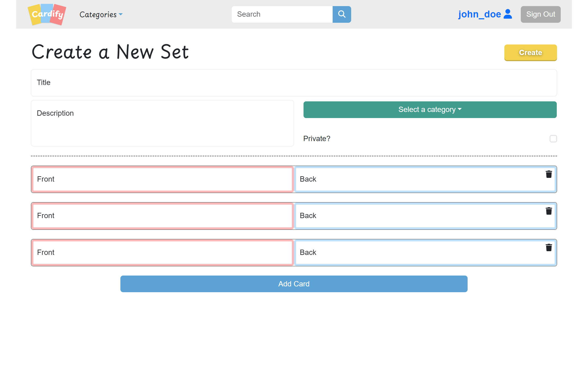The width and height of the screenshot is (588, 392).
Task: Delete the second card with trash icon
Action: [549, 211]
